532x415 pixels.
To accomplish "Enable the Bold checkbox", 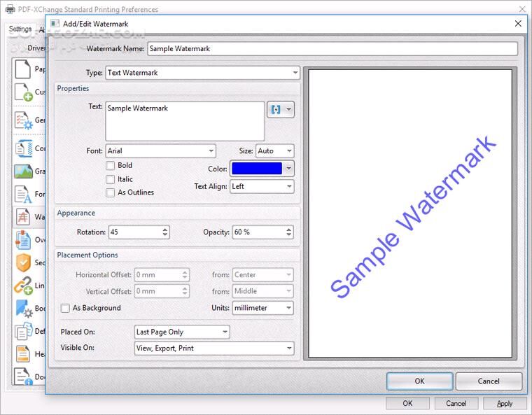I will tap(111, 166).
